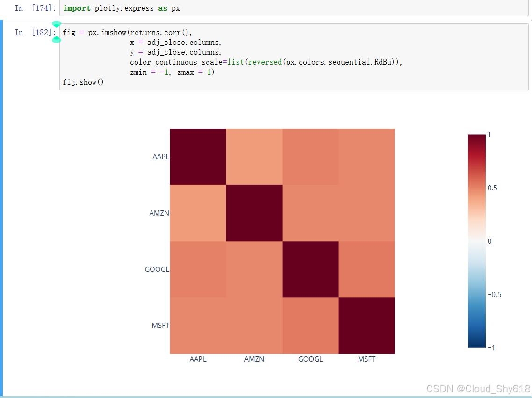
Task: Click heatmap cell in AMZN row, MSFT column
Action: (367, 213)
